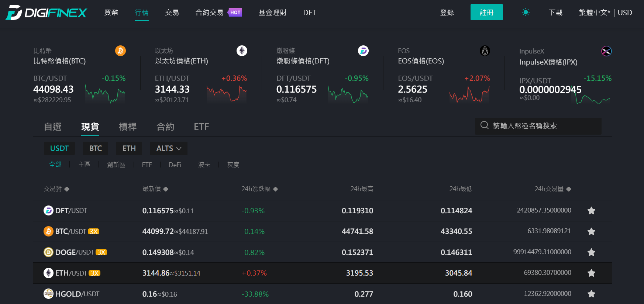The image size is (644, 304).
Task: Open the EOS/USDT sparkline chart
Action: 469,94
